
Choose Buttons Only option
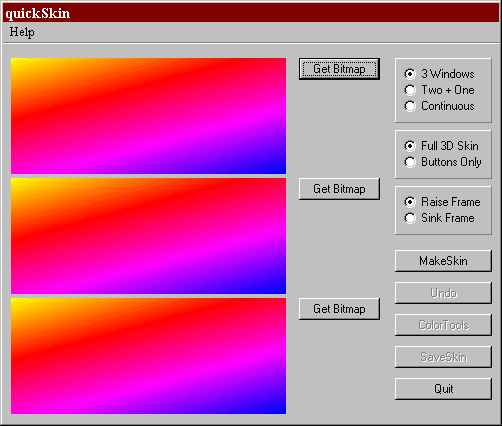click(443, 162)
